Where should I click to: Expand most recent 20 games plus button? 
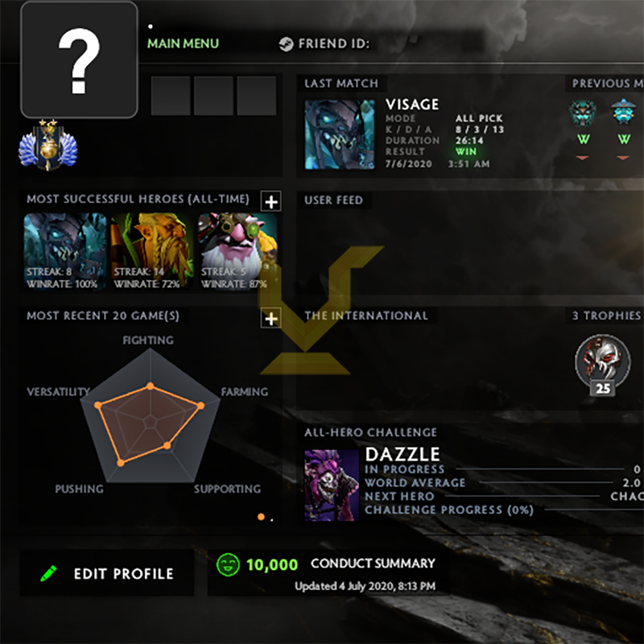pos(271,318)
